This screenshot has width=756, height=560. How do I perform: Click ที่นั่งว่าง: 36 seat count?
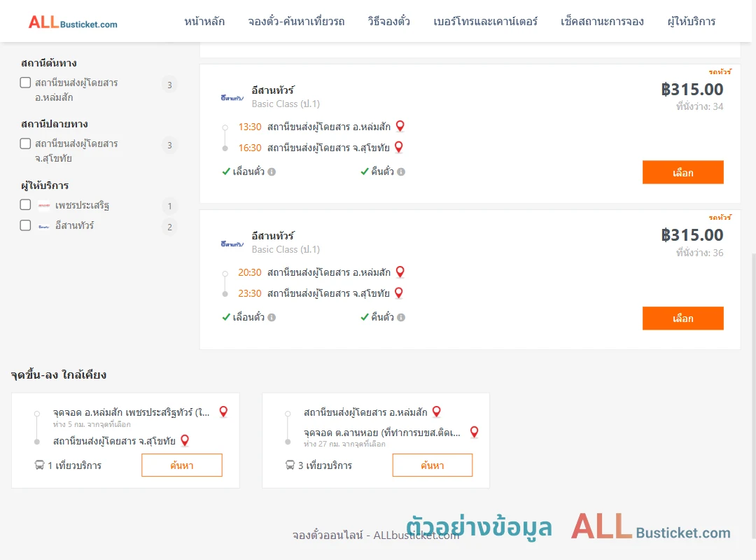(699, 253)
